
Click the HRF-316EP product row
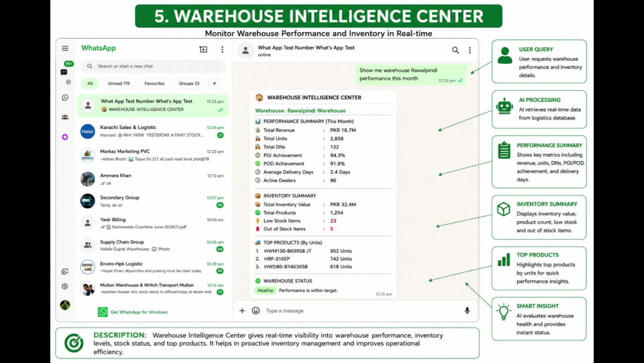(x=303, y=259)
